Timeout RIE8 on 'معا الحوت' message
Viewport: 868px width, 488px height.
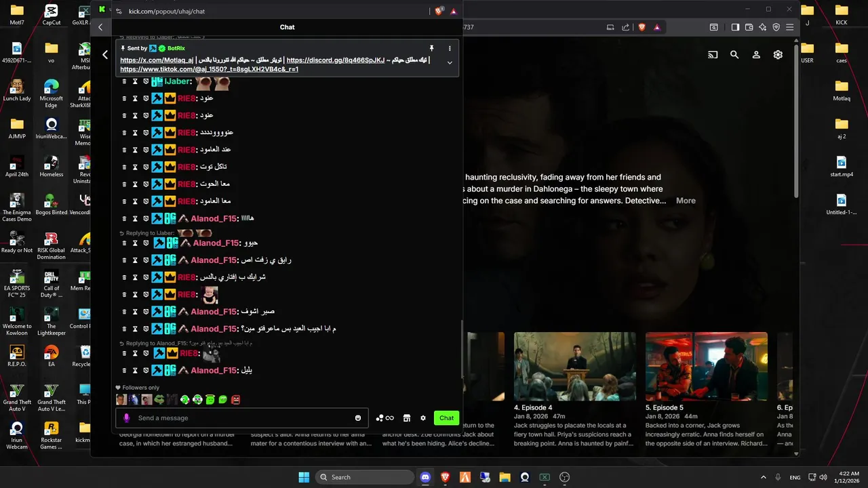[x=135, y=184]
